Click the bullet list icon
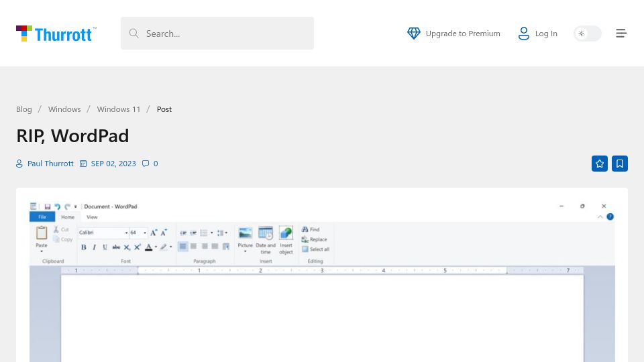This screenshot has width=644, height=362. click(x=204, y=233)
